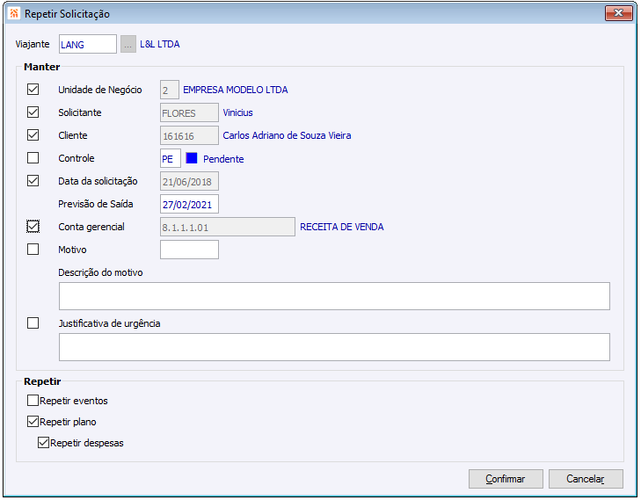Click the Cliente field showing 161616
Image resolution: width=641 pixels, height=500 pixels.
pos(189,135)
